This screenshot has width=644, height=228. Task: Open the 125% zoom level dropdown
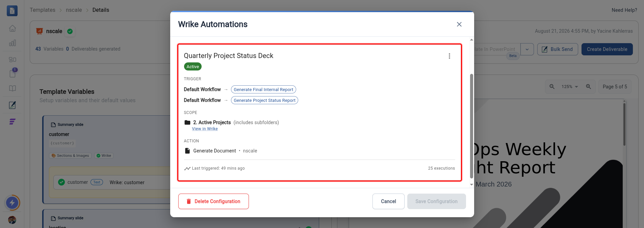(570, 87)
